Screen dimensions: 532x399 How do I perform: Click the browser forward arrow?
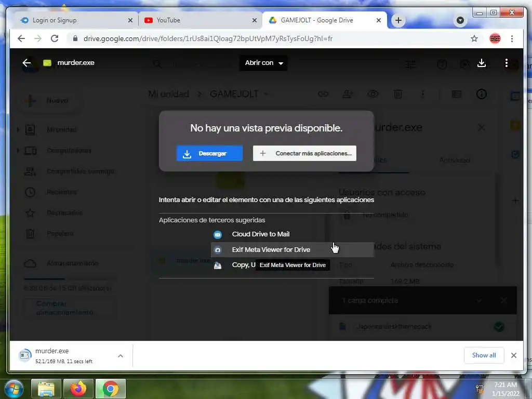click(x=38, y=38)
